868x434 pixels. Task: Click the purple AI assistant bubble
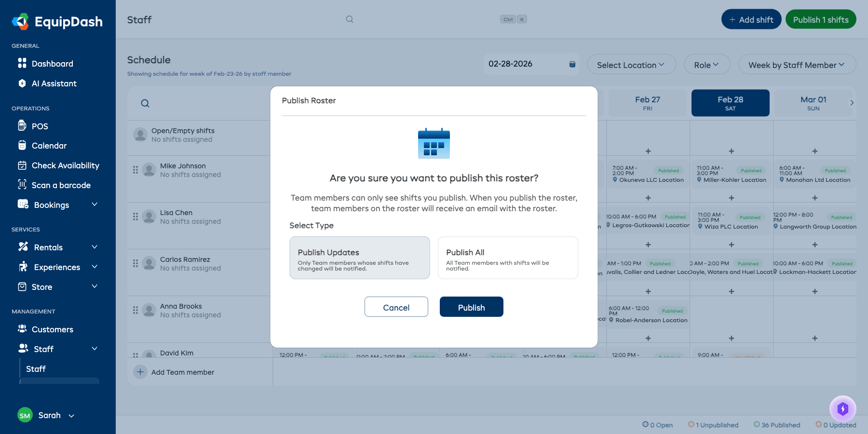point(842,409)
